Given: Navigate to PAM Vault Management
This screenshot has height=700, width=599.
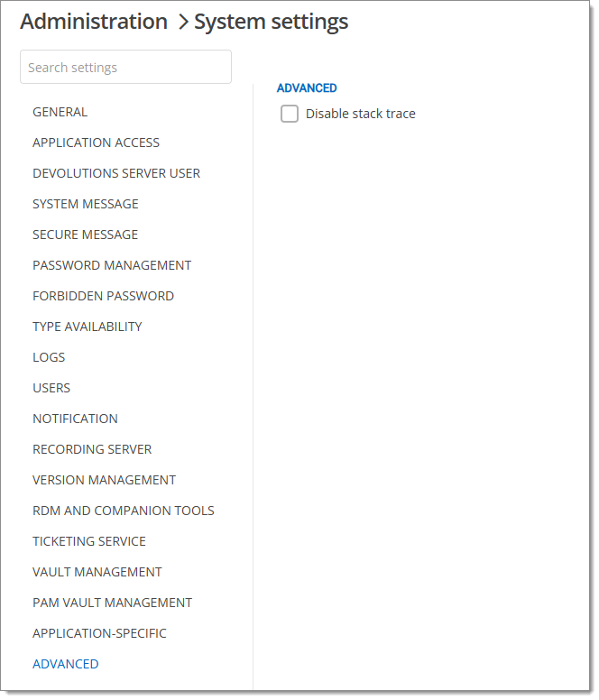Looking at the screenshot, I should [x=112, y=603].
